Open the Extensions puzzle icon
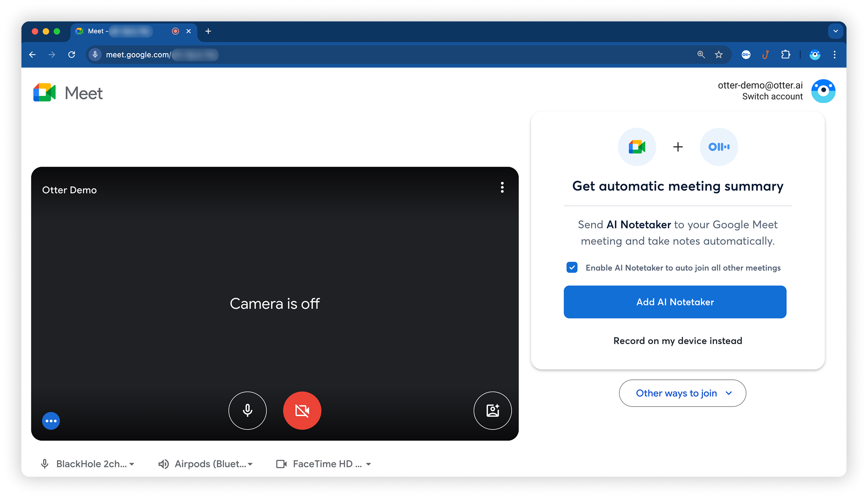The image size is (868, 498). click(x=786, y=55)
